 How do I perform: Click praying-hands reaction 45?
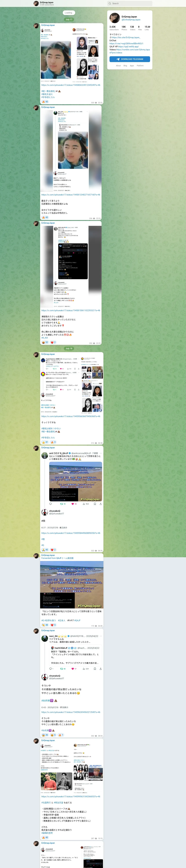tap(45, 550)
